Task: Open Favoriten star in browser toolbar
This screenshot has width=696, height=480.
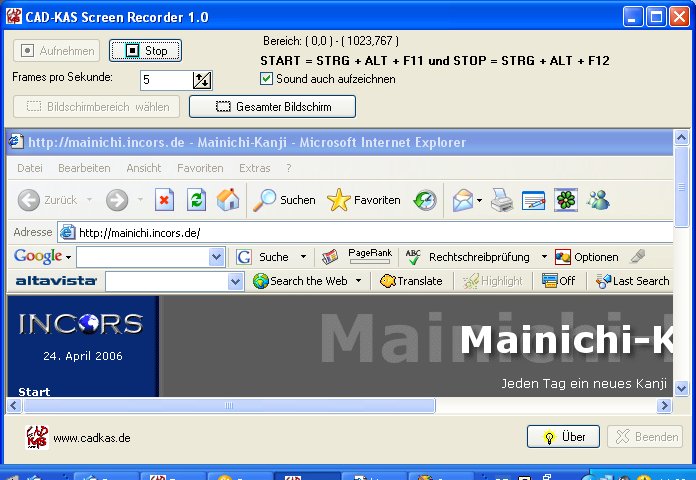Action: click(339, 200)
